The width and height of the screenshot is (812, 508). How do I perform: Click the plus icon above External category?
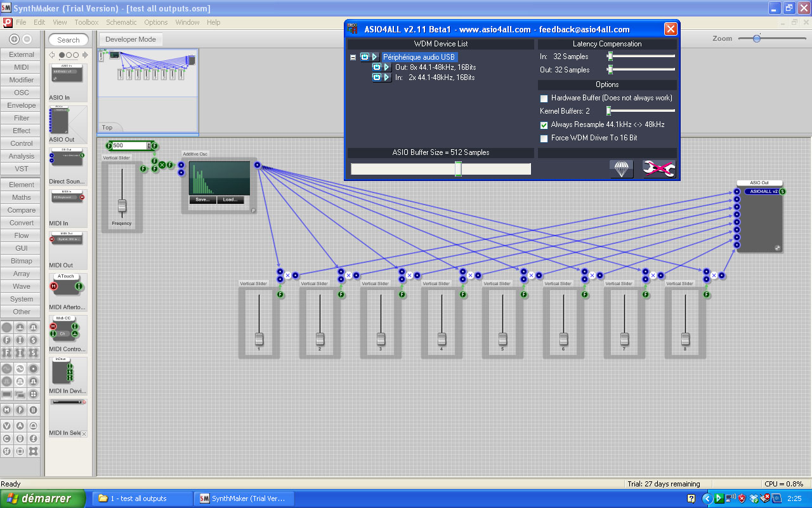tap(15, 39)
